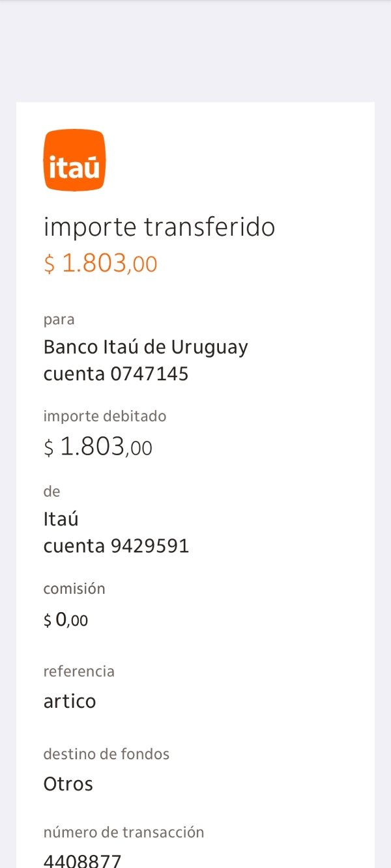The height and width of the screenshot is (868, 391).
Task: Select the "Otros" funds destination value
Action: tap(68, 784)
